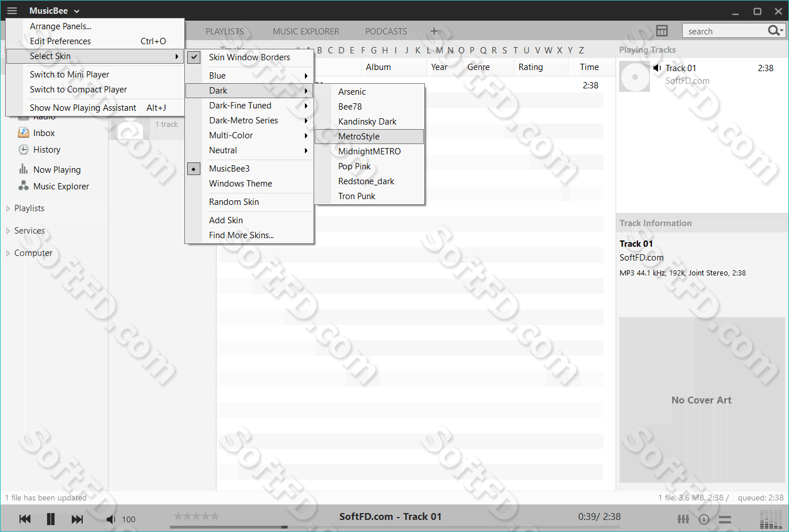789x532 pixels.
Task: Click the speaker icon beside Track 01
Action: (657, 68)
